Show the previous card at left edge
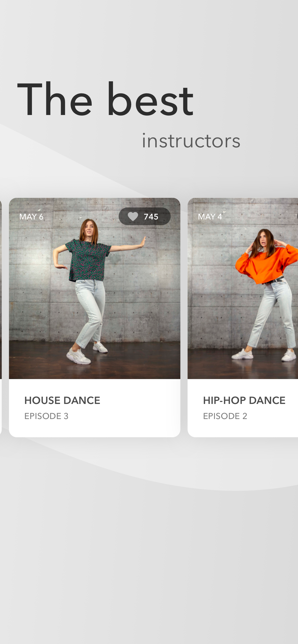This screenshot has width=298, height=644. coord(1,317)
